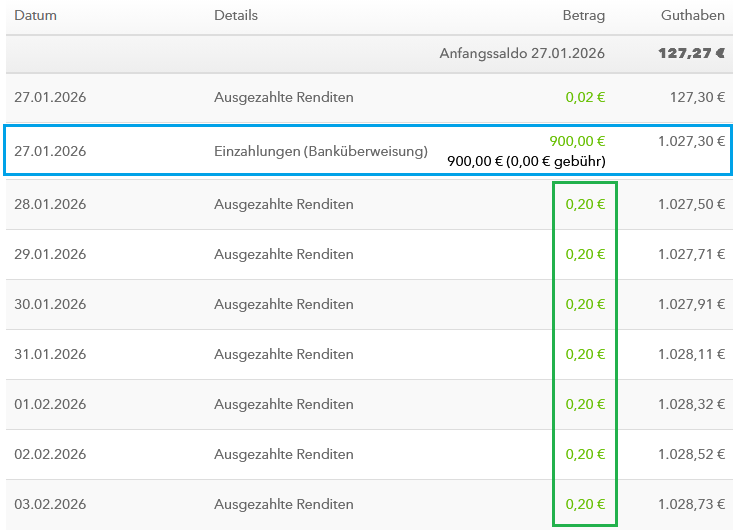Click the Details column header

(236, 16)
